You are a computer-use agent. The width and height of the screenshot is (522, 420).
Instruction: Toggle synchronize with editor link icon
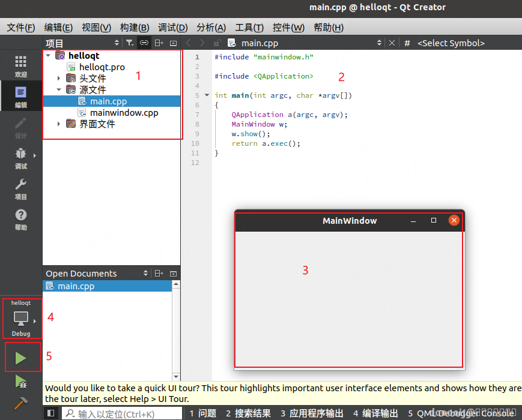tap(144, 43)
